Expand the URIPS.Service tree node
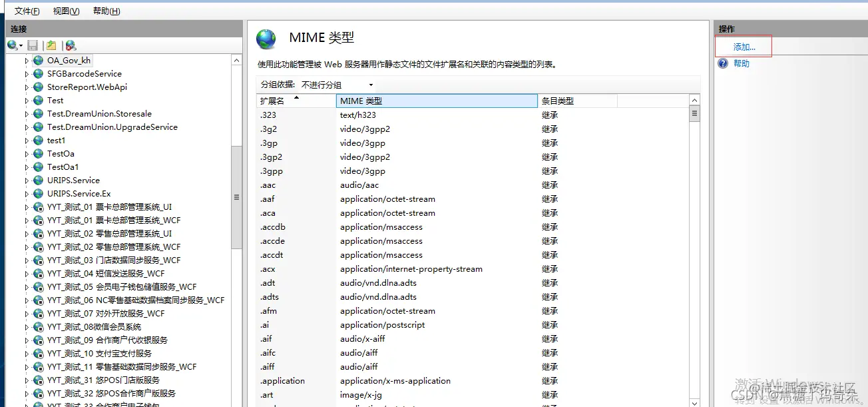The width and height of the screenshot is (868, 407). coord(27,180)
